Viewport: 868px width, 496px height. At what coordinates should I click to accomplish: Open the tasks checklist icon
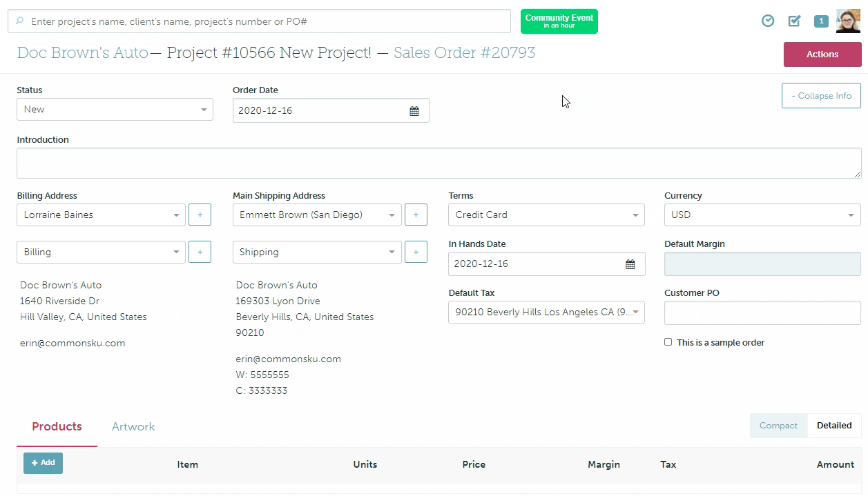click(794, 21)
